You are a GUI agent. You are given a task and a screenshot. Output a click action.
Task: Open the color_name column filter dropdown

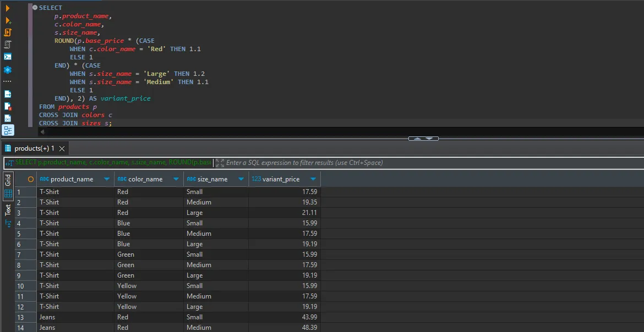tap(176, 179)
